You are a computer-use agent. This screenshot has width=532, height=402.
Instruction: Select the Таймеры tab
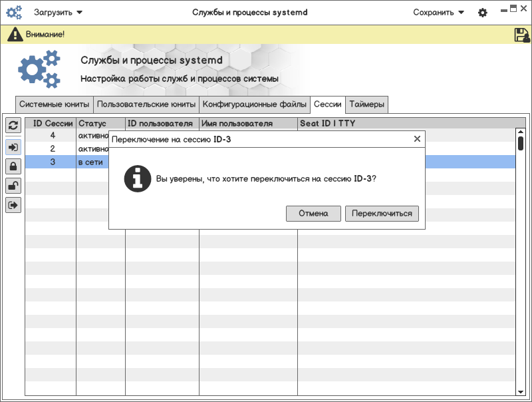[366, 104]
